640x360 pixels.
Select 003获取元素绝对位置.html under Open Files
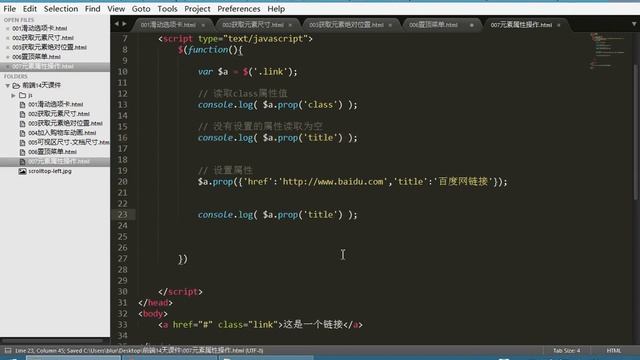point(49,47)
